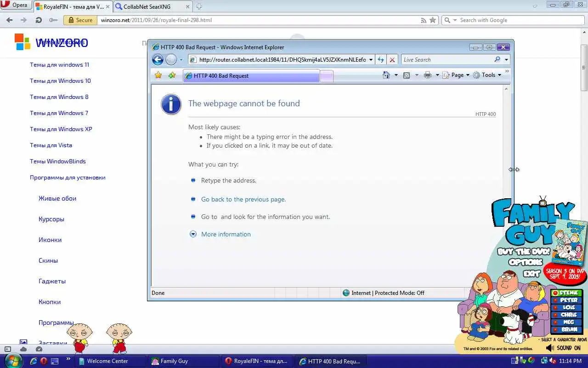Launch Internet Explorer from Quick Launch
Image resolution: width=588 pixels, height=368 pixels.
(33, 361)
